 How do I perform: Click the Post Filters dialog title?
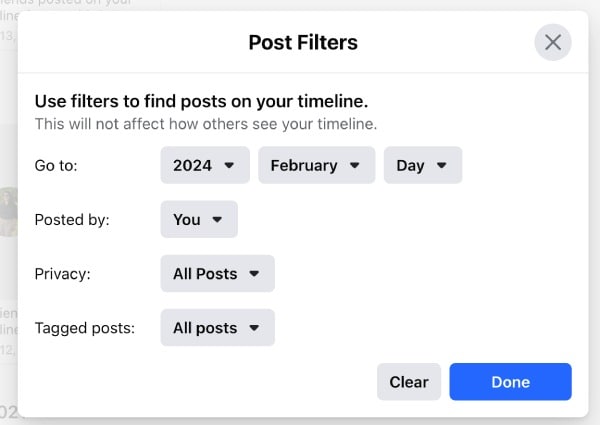(x=303, y=42)
